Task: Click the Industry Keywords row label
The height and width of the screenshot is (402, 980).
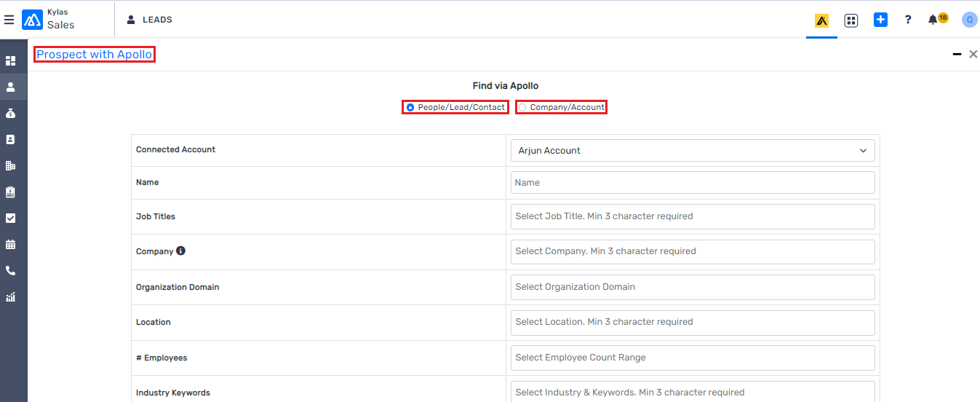Action: pyautogui.click(x=173, y=393)
